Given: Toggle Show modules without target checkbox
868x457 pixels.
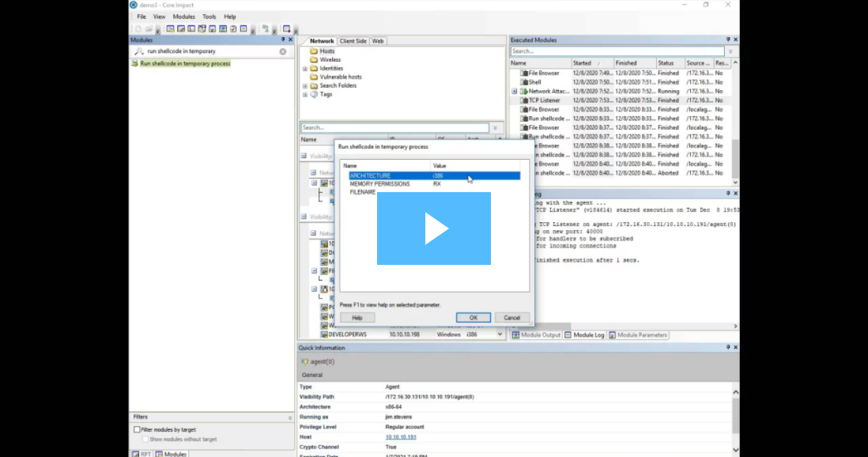Looking at the screenshot, I should [x=145, y=439].
